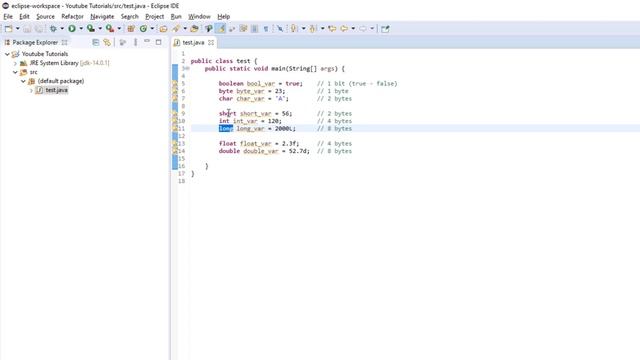Click the Next Annotation arrow icon

pyautogui.click(x=294, y=29)
